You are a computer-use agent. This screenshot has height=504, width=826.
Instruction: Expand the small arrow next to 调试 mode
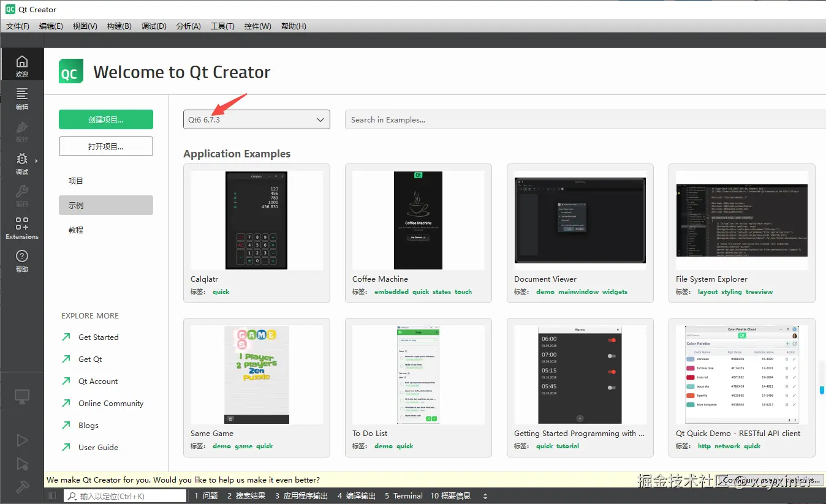[36, 161]
